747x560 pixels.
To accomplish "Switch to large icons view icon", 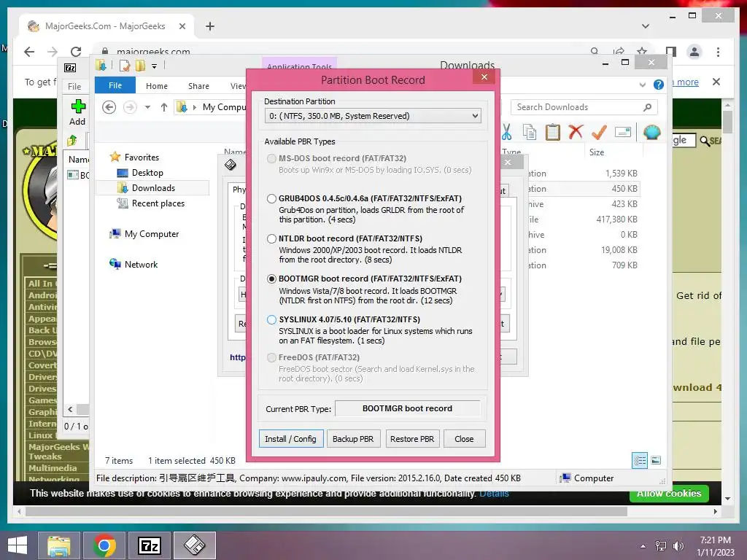I will coord(656,460).
